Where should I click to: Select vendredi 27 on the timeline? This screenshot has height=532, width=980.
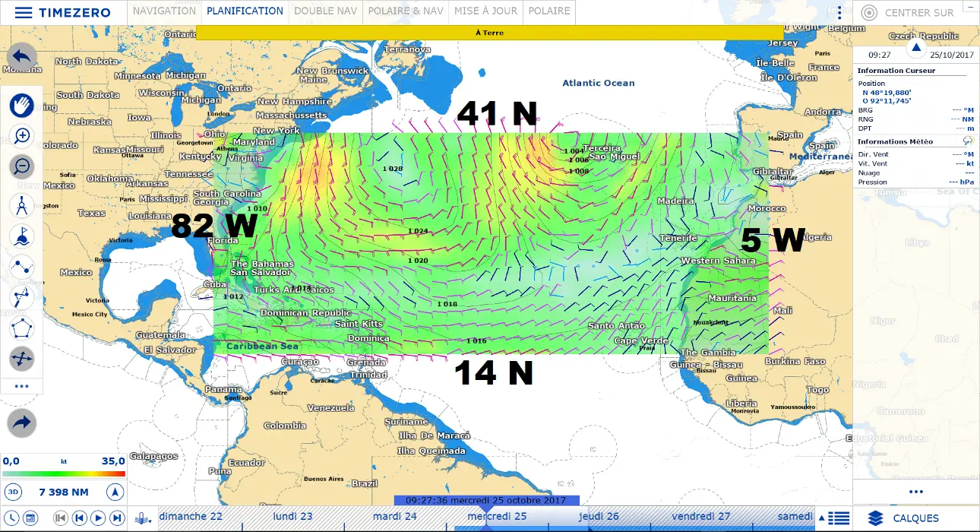700,516
